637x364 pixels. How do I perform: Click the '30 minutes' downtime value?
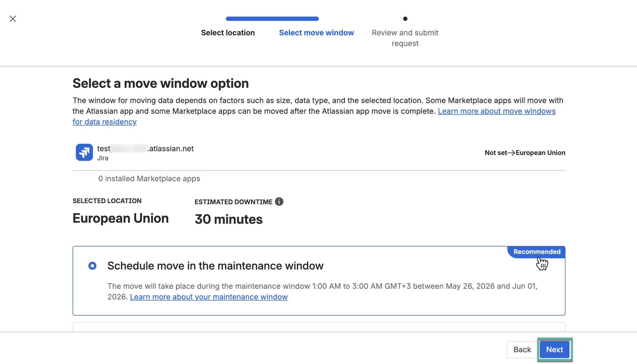(228, 219)
